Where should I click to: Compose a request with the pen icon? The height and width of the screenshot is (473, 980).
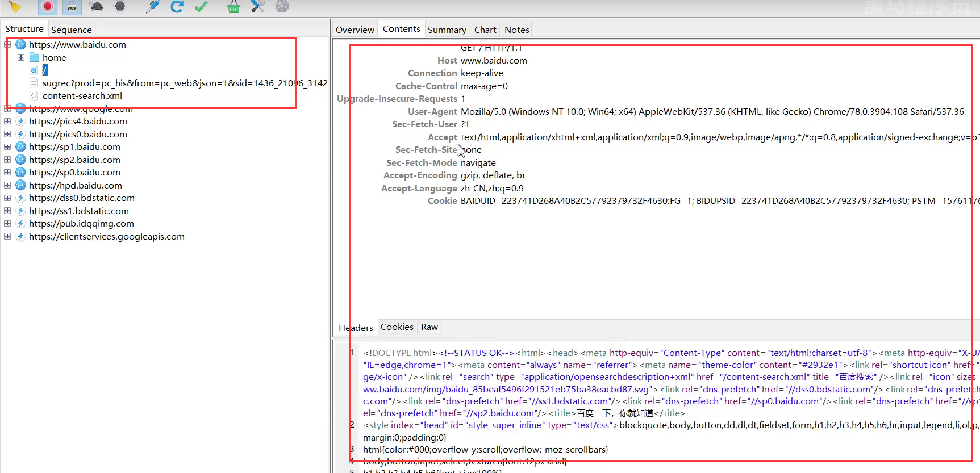(152, 6)
